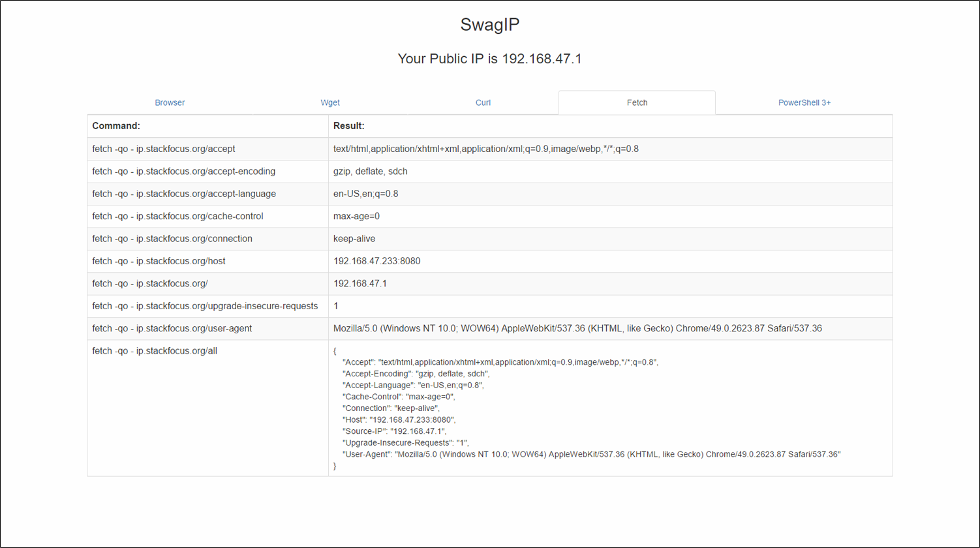Image resolution: width=980 pixels, height=548 pixels.
Task: Click the Result column header
Action: point(348,126)
